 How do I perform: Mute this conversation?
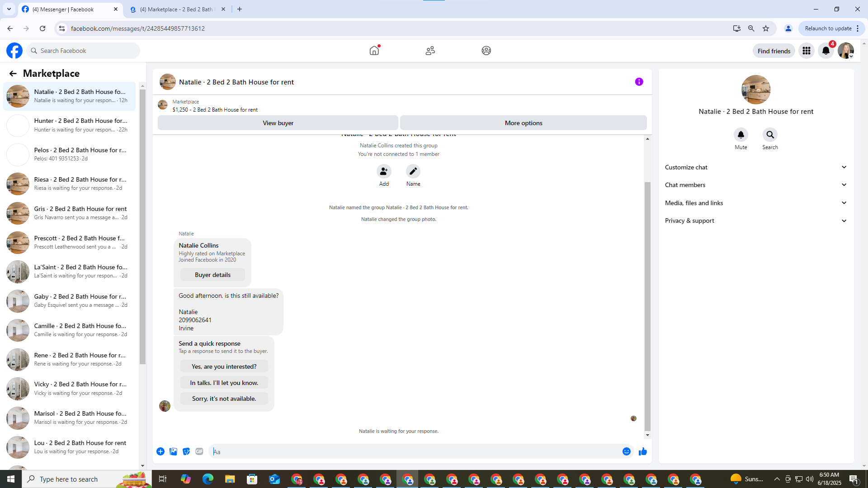pyautogui.click(x=741, y=135)
